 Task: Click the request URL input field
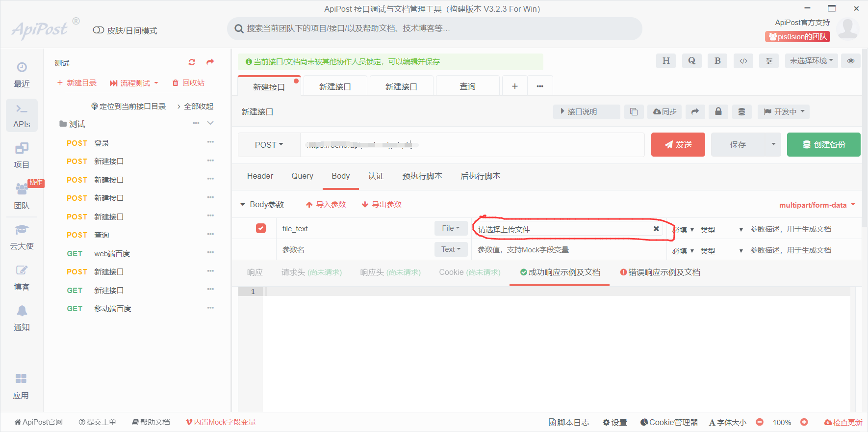(472, 145)
